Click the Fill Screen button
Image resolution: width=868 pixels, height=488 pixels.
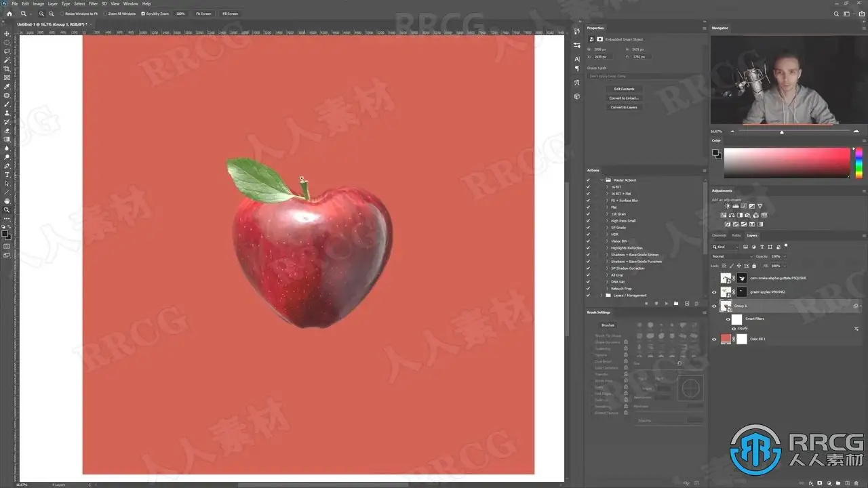point(230,14)
